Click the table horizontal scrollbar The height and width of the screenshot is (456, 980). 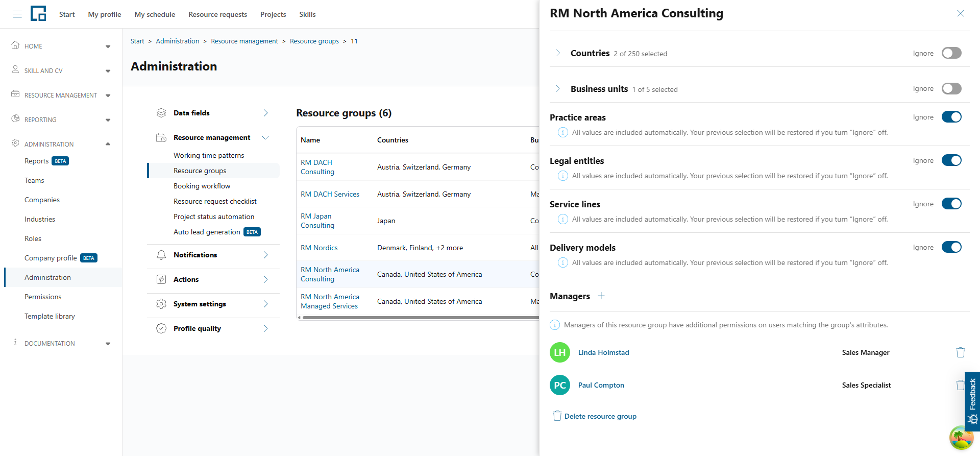(x=420, y=318)
